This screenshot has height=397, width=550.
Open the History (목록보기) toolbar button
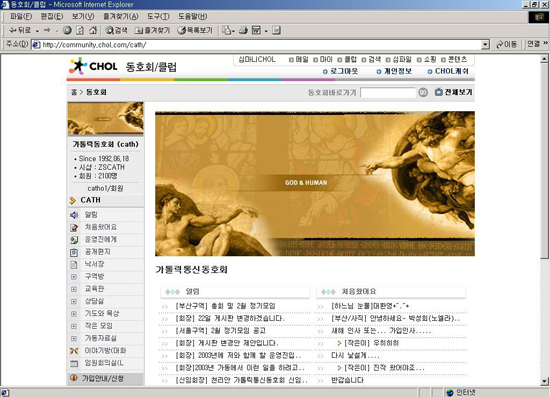coord(195,31)
